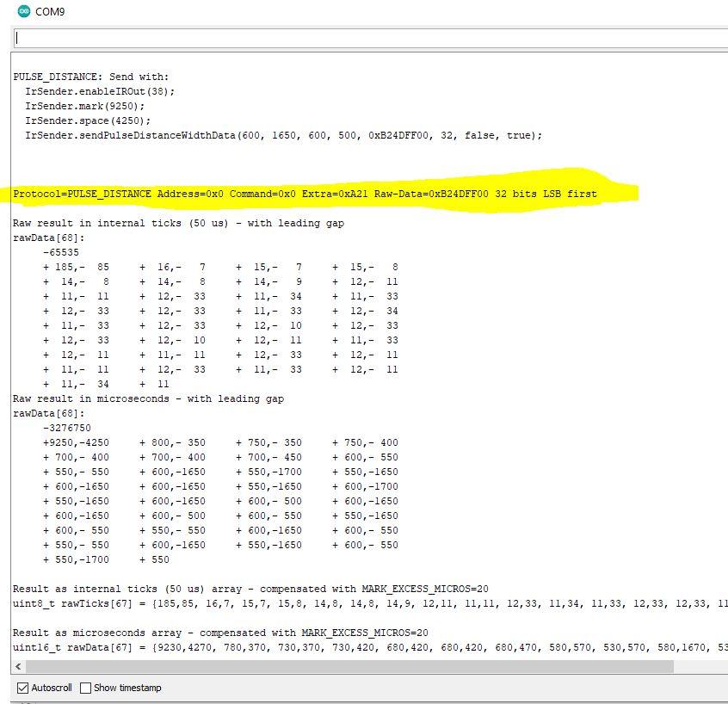
Task: Toggle the Autoscroll checkbox
Action: coord(22,688)
